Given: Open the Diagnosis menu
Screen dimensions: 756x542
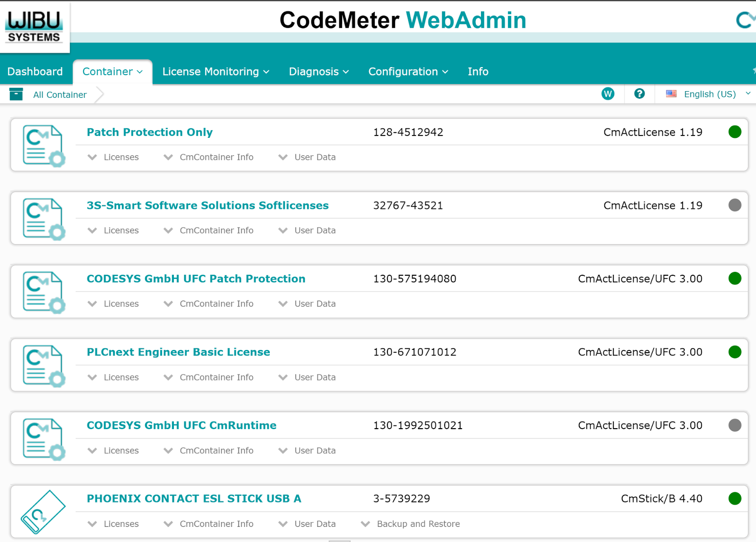Looking at the screenshot, I should [x=319, y=71].
